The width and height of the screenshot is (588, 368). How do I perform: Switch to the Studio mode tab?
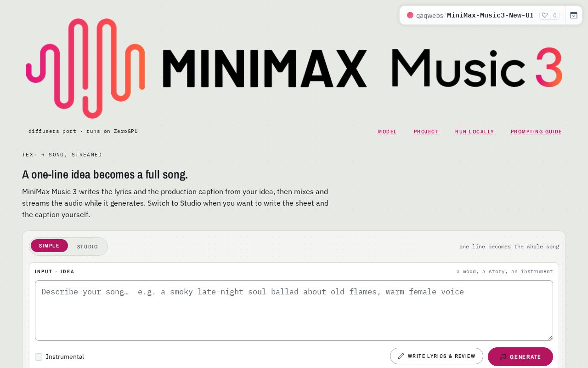pyautogui.click(x=88, y=247)
